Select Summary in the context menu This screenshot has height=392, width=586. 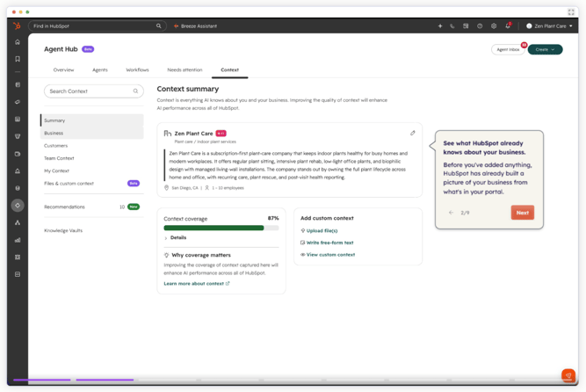click(x=92, y=120)
